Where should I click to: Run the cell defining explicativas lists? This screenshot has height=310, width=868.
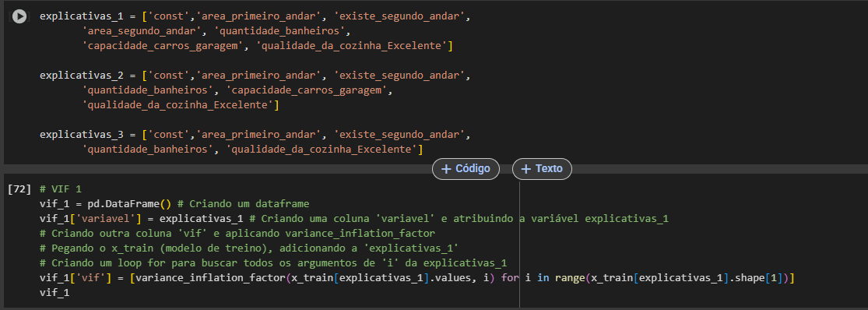[x=19, y=16]
